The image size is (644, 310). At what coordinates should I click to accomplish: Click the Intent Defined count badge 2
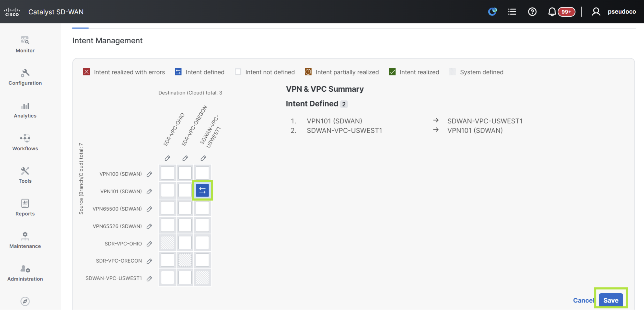click(x=344, y=104)
